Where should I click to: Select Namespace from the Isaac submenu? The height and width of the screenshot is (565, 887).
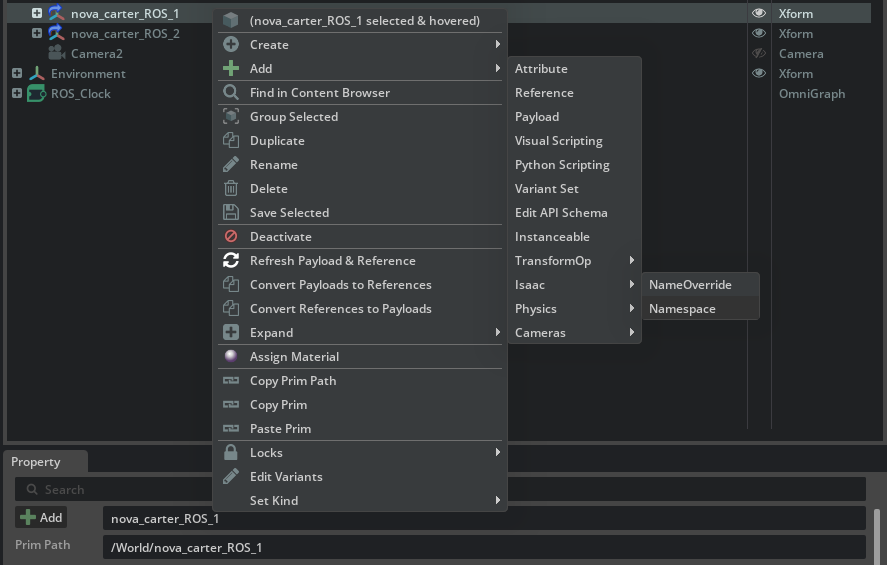(x=682, y=309)
